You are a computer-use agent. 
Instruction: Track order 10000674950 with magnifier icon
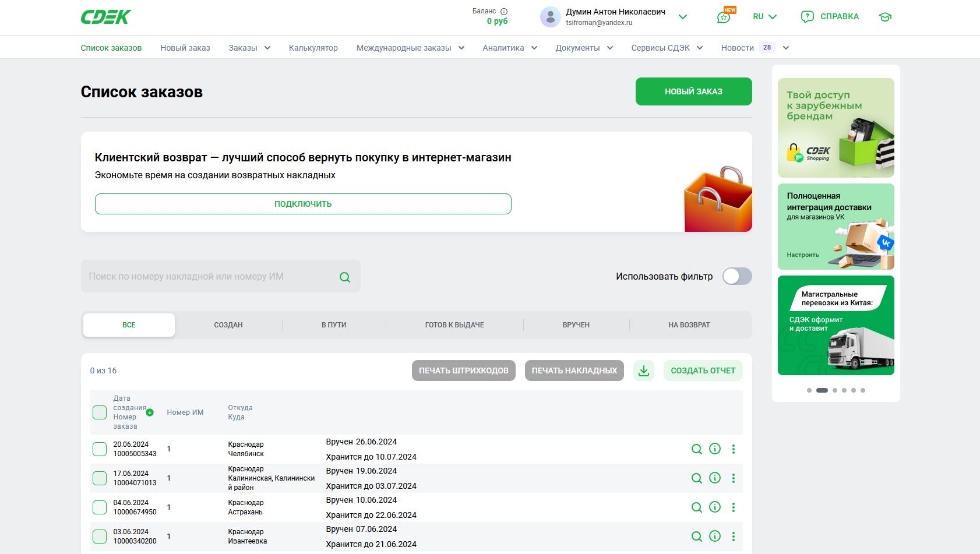click(x=696, y=507)
